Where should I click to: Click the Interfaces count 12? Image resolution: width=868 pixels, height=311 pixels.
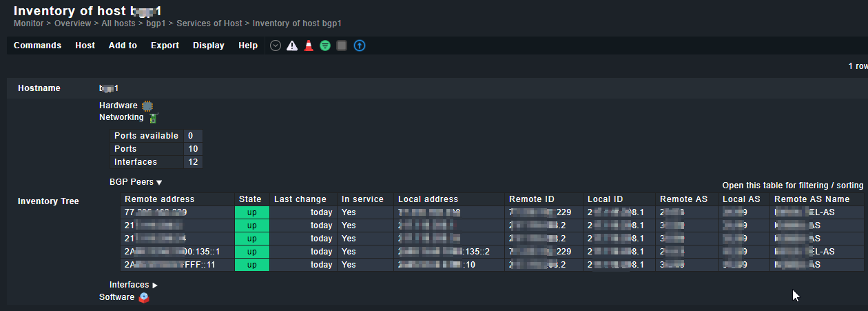[x=193, y=162]
